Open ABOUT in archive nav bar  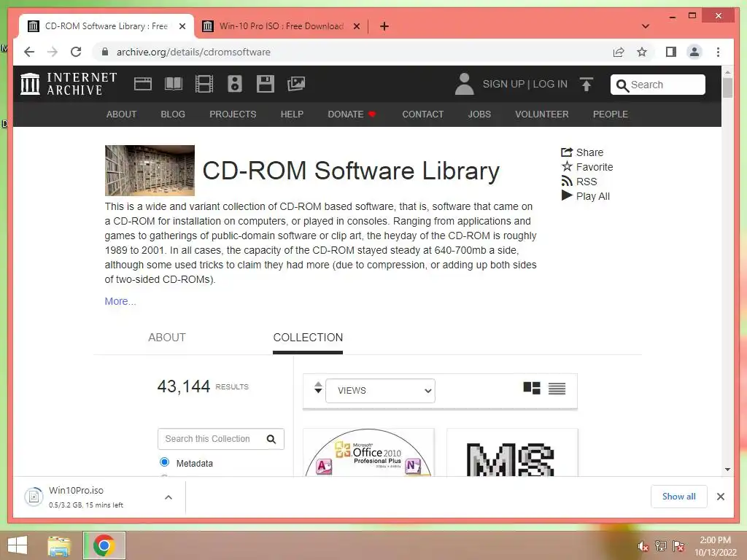point(122,114)
